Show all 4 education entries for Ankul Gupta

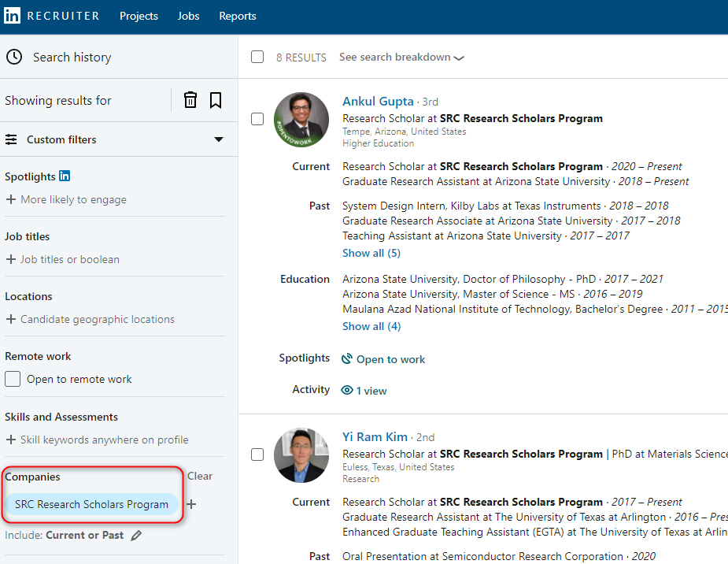tap(371, 327)
